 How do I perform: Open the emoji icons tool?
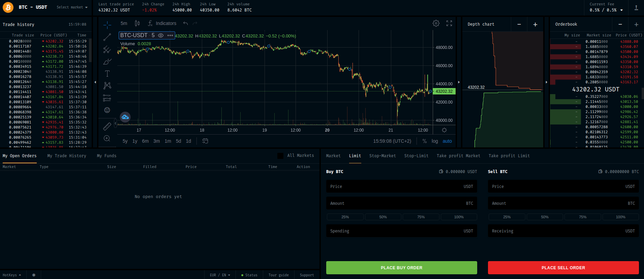tap(107, 110)
